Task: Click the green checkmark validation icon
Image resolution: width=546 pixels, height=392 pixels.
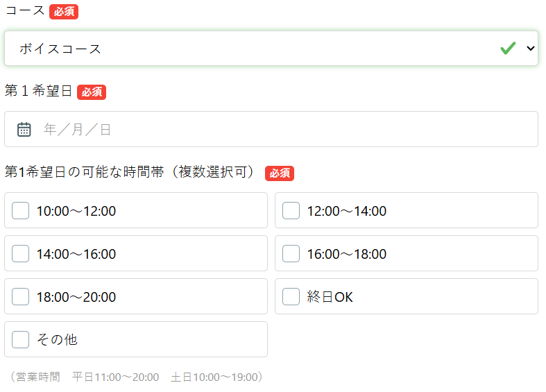Action: coord(508,49)
